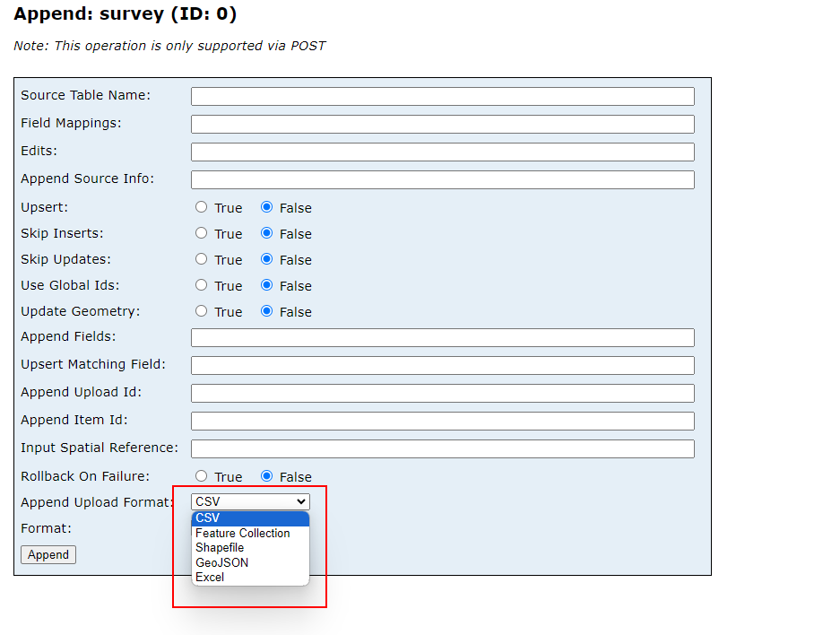
Task: Select True for the Upsert option
Action: click(202, 207)
